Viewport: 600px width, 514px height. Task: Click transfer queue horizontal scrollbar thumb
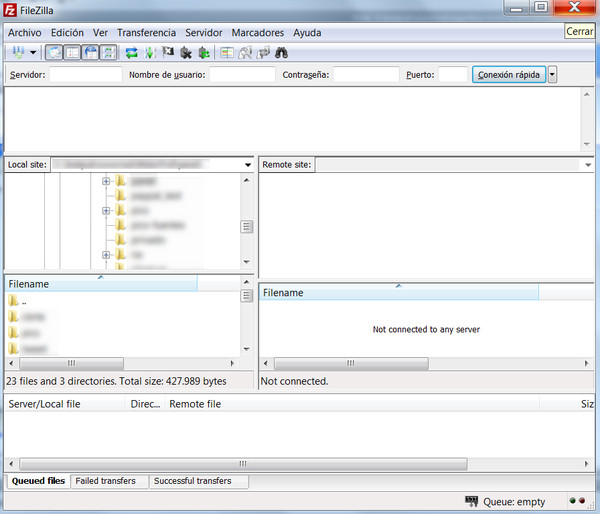point(243,464)
